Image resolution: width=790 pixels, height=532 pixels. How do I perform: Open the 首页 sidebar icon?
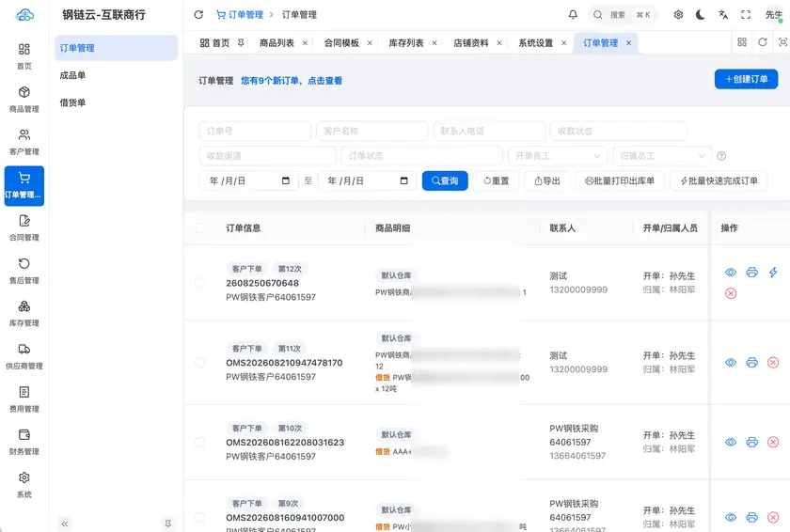click(24, 55)
